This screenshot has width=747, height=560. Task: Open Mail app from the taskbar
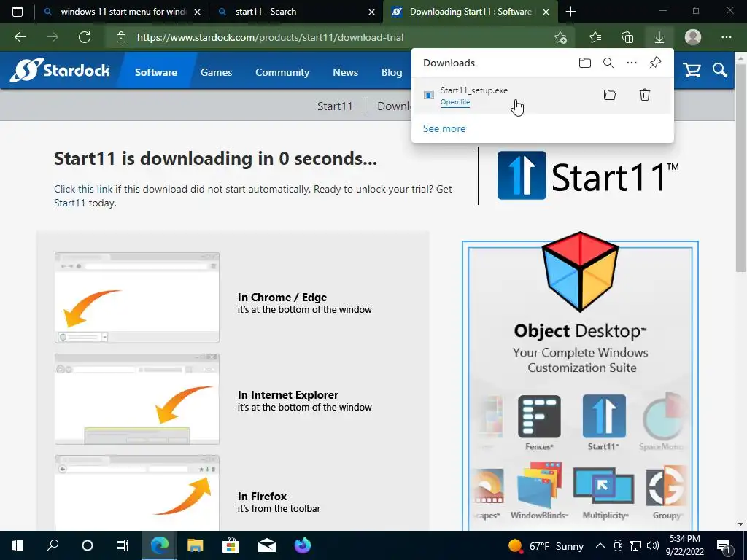pyautogui.click(x=267, y=545)
